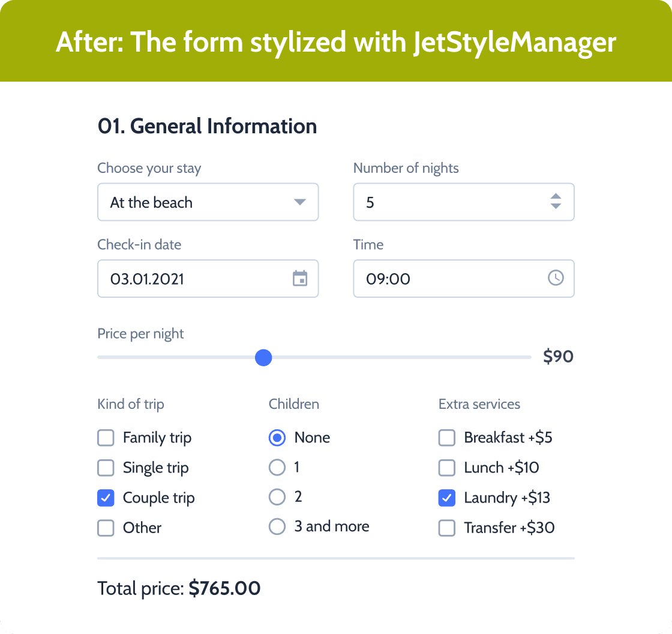
Task: Open the clock picker in the Time field
Action: point(556,278)
